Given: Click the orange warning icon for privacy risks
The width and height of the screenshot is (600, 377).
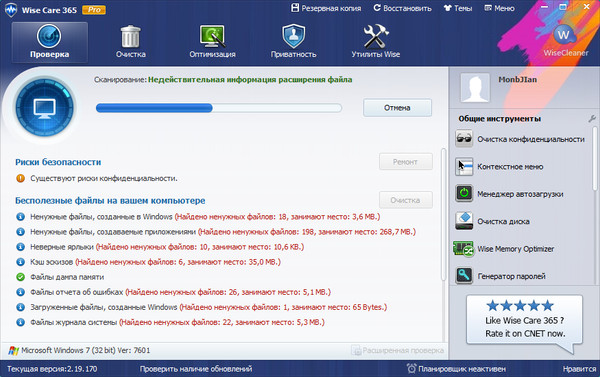Looking at the screenshot, I should [x=20, y=178].
